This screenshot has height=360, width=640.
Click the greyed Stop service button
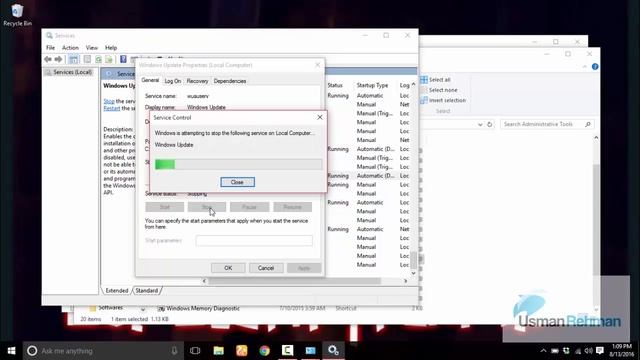click(207, 207)
